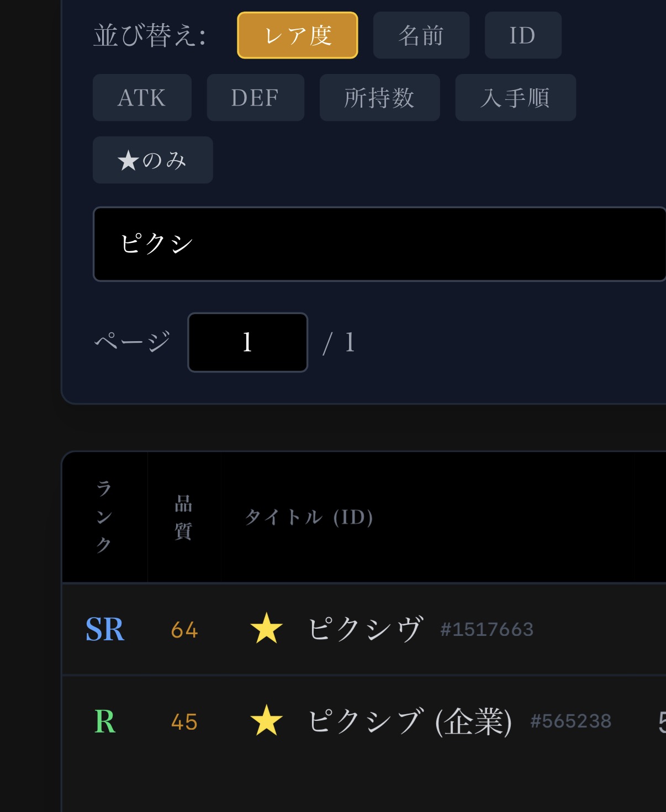Open the ピクシブ (企業) card title
This screenshot has height=812, width=666.
410,721
